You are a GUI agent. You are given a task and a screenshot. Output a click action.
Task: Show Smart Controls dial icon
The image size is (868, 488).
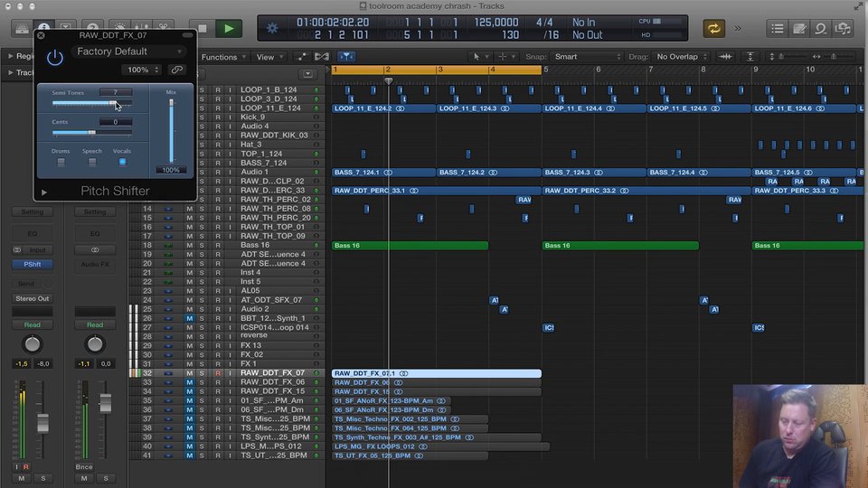click(119, 27)
